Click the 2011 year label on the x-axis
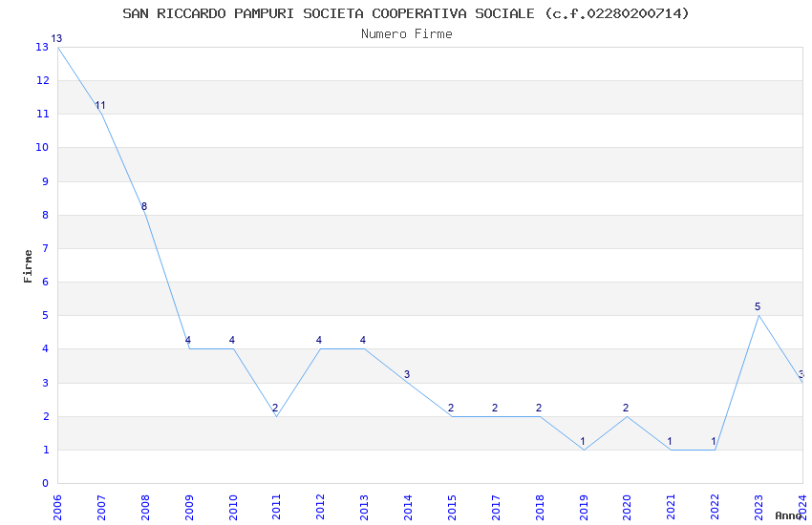812x525 pixels. pyautogui.click(x=276, y=508)
